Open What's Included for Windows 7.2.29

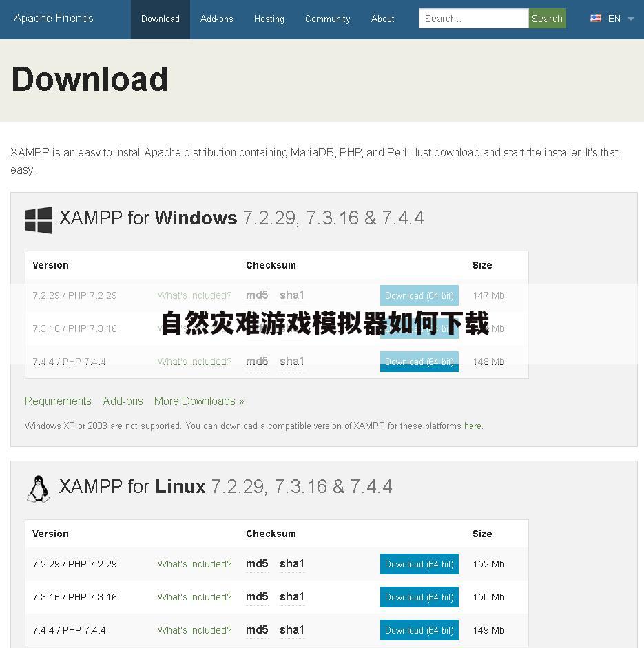click(194, 295)
